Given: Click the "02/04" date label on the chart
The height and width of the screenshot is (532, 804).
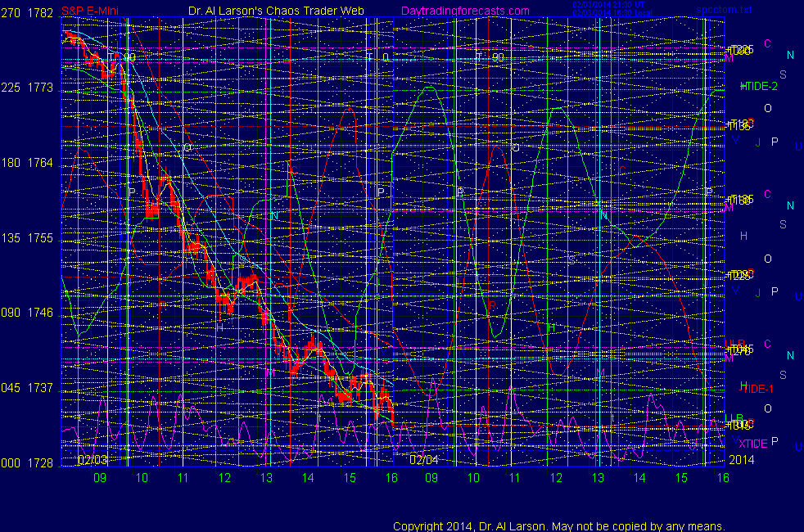Looking at the screenshot, I should tap(424, 460).
